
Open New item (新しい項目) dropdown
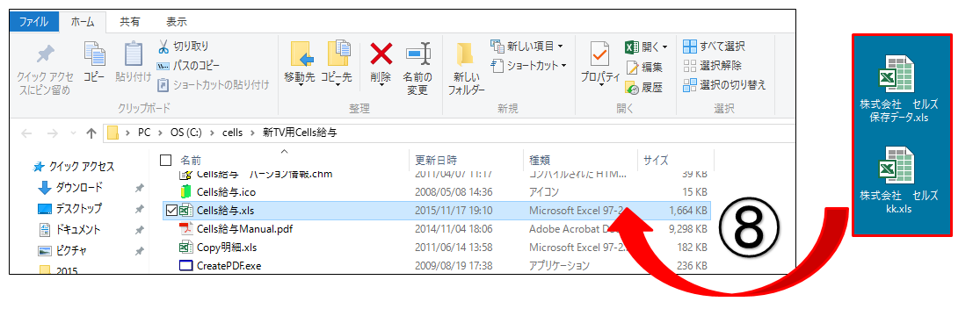pos(526,47)
